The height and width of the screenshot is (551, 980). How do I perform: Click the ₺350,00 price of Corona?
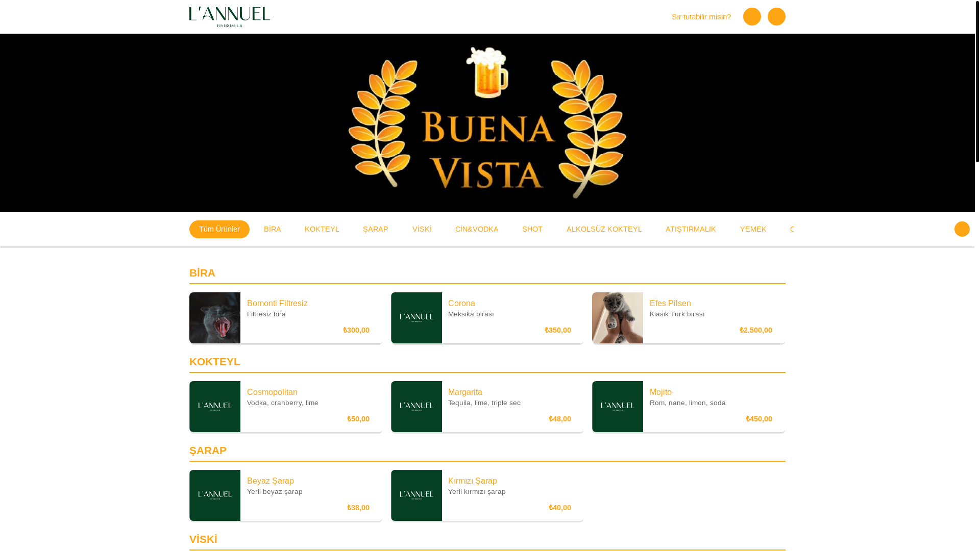click(x=558, y=330)
